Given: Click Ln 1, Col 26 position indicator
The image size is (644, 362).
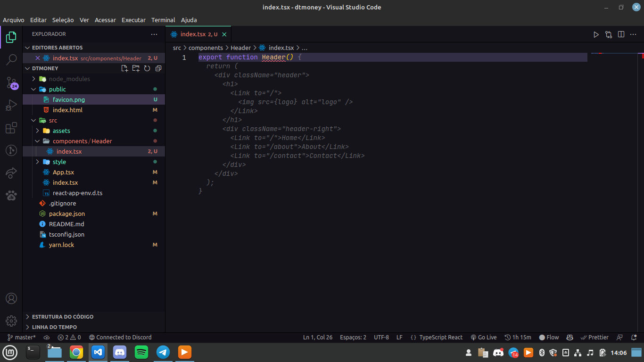Looking at the screenshot, I should (318, 337).
